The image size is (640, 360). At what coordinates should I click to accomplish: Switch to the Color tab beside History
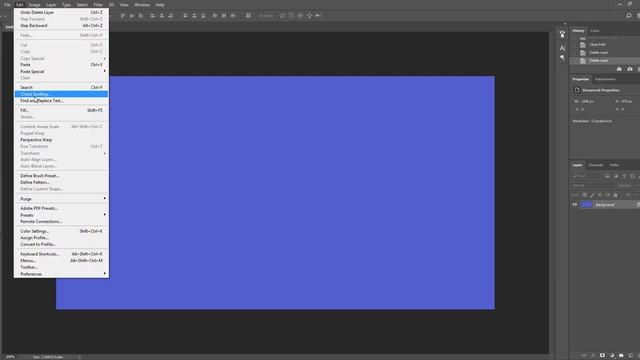pos(595,31)
